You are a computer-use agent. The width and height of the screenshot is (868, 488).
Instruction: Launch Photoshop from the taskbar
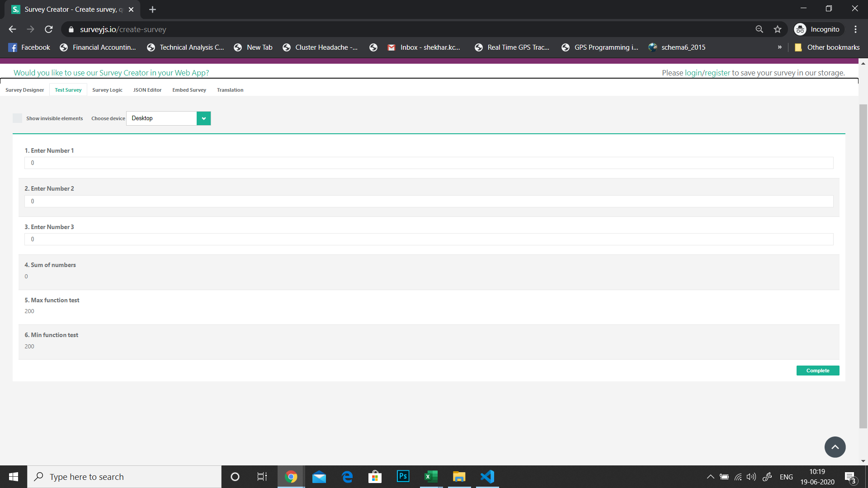click(402, 476)
